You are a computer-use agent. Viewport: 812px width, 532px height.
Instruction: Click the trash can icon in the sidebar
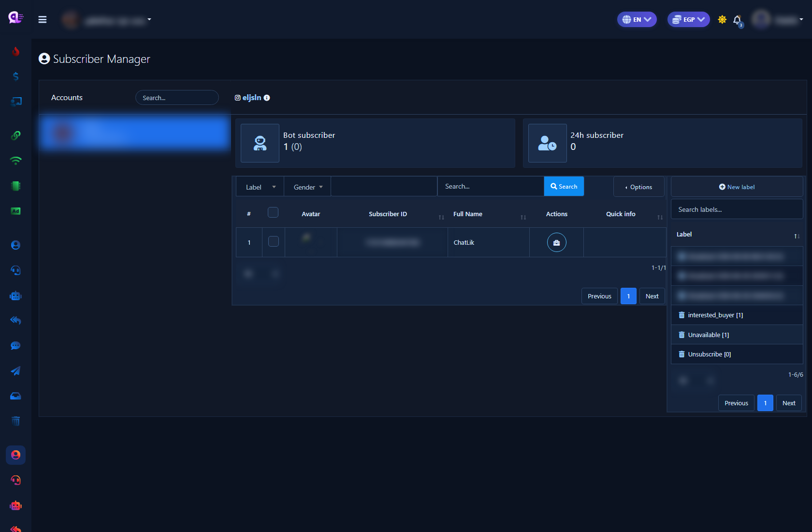click(15, 421)
